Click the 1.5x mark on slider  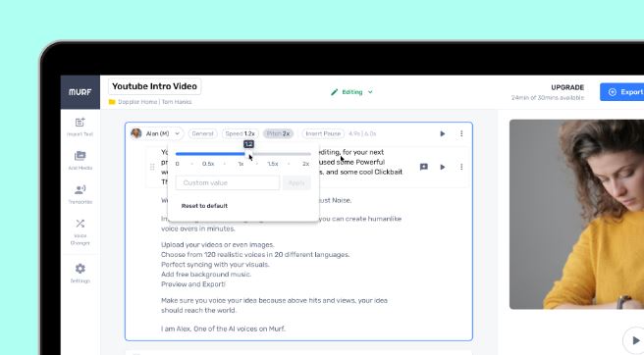click(x=273, y=164)
